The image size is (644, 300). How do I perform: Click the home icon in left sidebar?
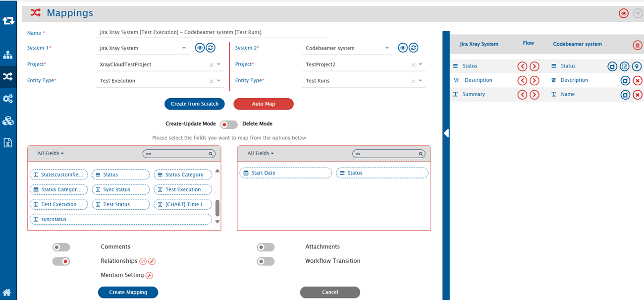point(8,292)
